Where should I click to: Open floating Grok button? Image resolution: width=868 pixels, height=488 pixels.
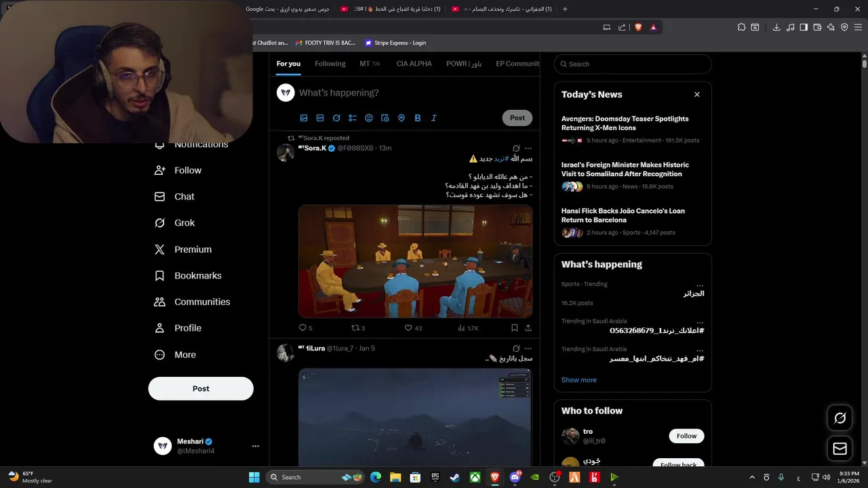pyautogui.click(x=840, y=418)
